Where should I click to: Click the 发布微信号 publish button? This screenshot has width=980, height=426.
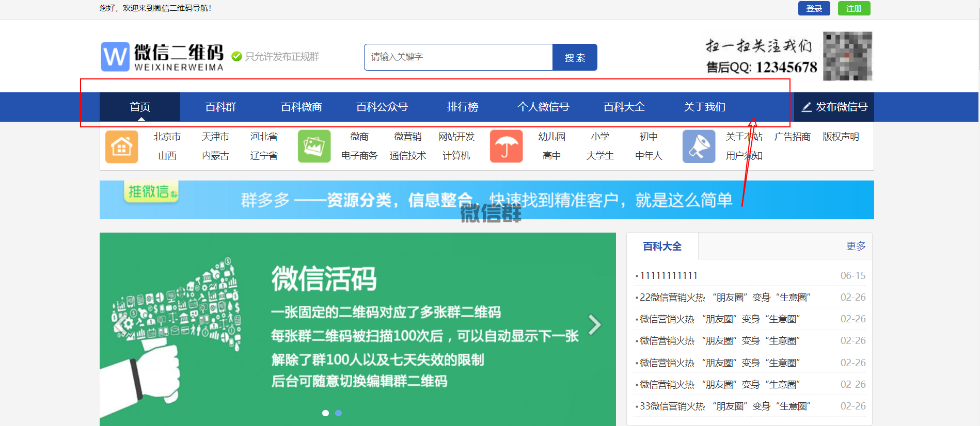834,107
